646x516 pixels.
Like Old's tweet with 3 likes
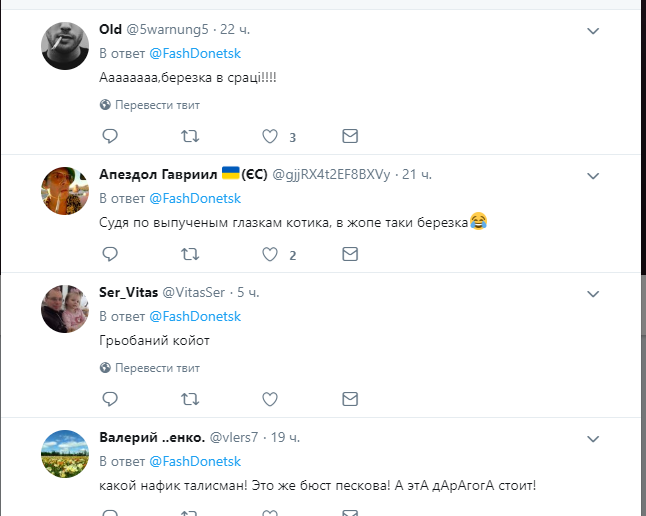(x=269, y=136)
